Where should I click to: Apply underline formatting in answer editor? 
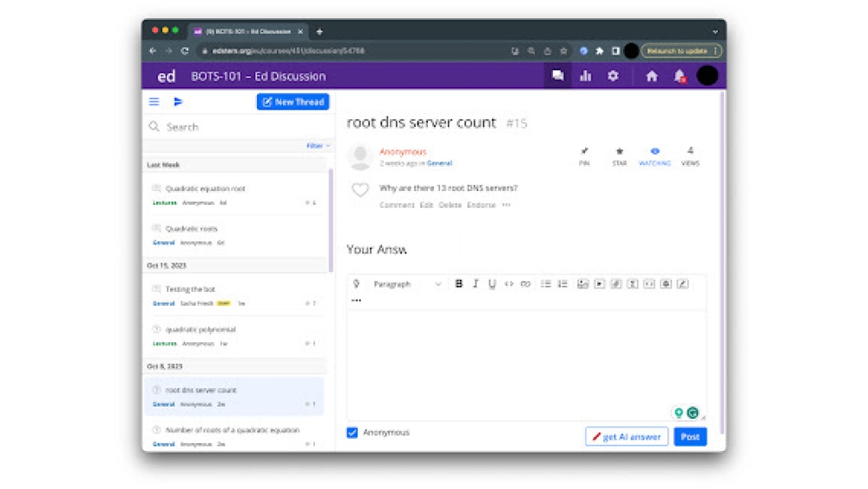pos(491,283)
